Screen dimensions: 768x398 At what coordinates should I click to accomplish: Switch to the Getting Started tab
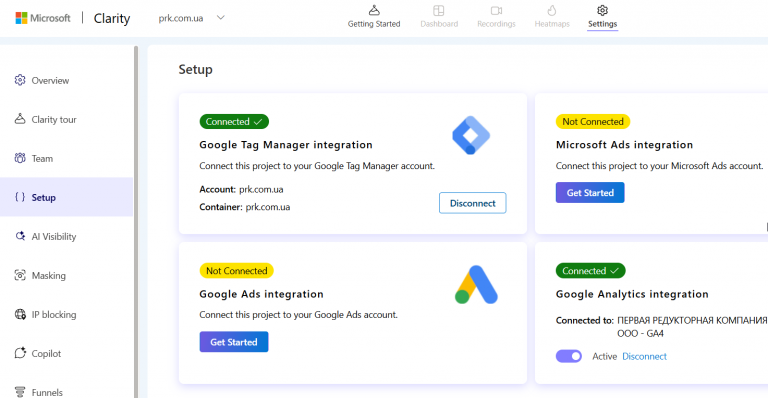[x=374, y=17]
